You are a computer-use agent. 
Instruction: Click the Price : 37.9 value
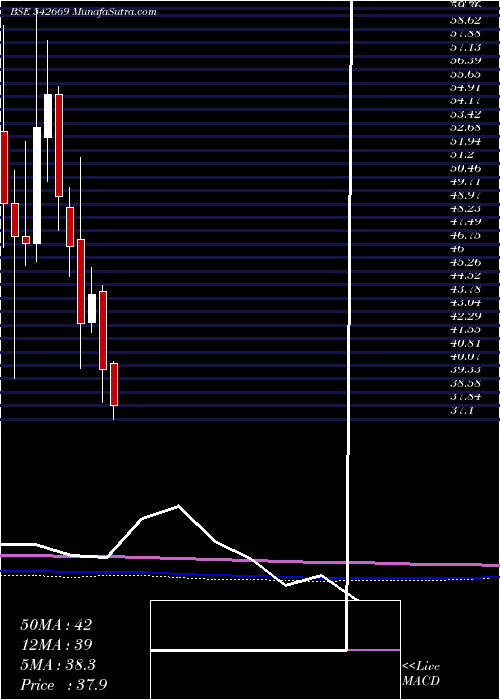click(x=64, y=684)
